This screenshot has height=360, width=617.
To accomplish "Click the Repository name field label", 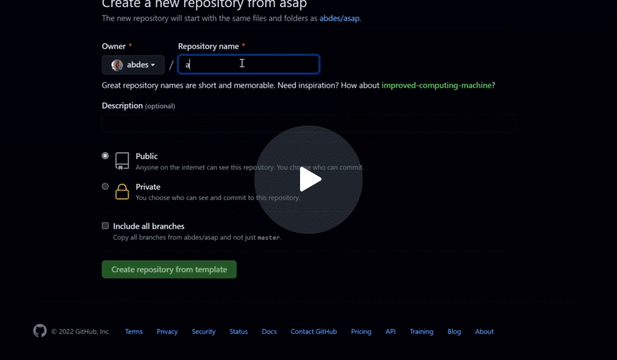I will pos(209,46).
